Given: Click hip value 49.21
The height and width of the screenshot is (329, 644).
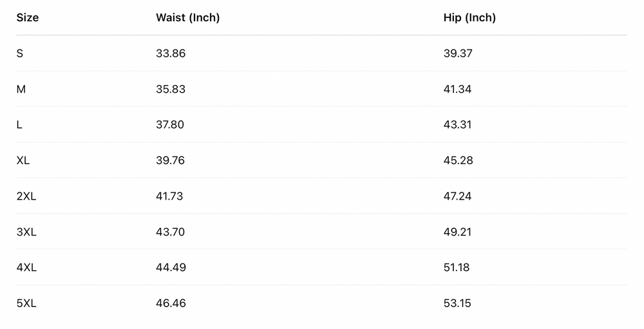Looking at the screenshot, I should point(457,232).
